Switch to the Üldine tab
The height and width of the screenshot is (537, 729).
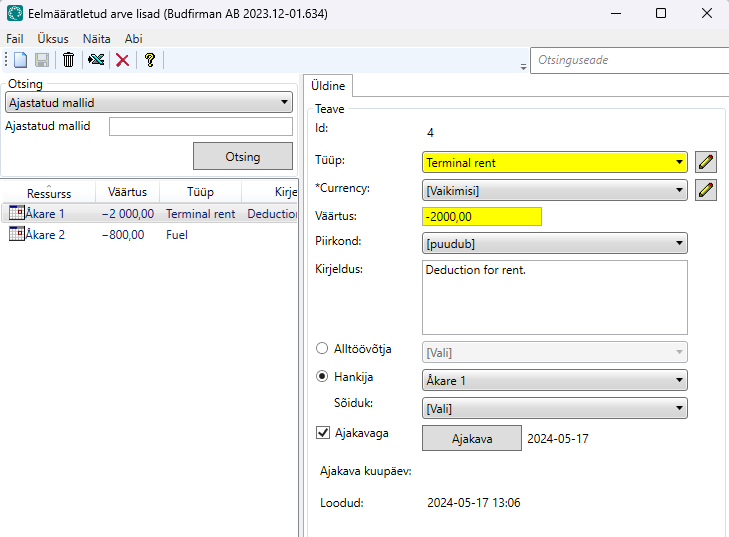click(x=328, y=87)
